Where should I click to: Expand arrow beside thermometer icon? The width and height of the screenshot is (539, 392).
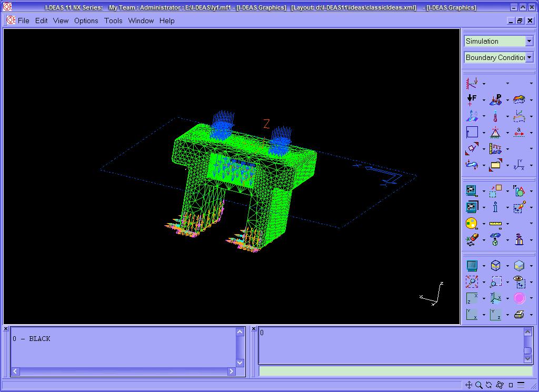[x=507, y=117]
